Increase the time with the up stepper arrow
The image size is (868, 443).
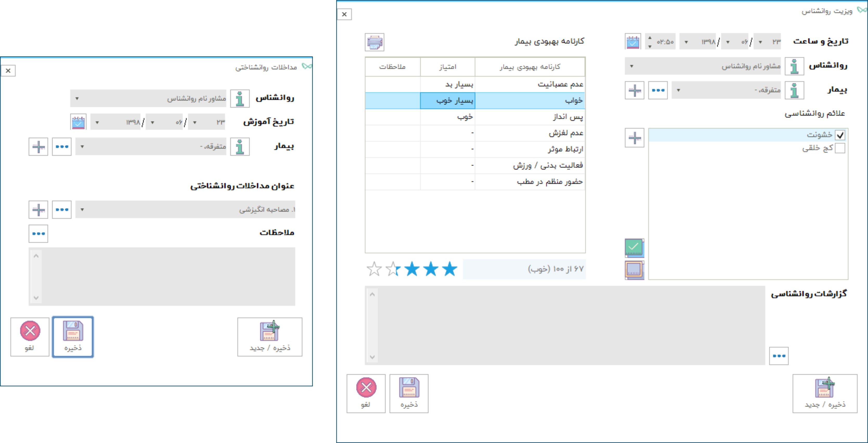point(650,38)
